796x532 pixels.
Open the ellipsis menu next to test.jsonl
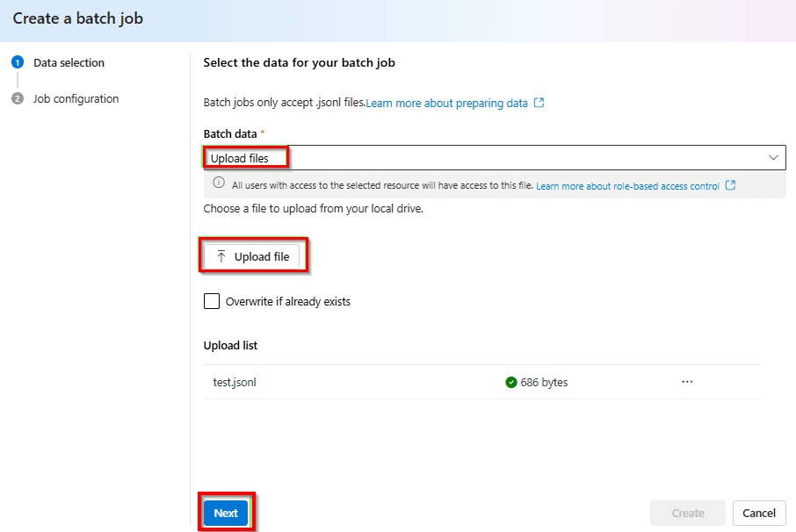[x=687, y=382]
